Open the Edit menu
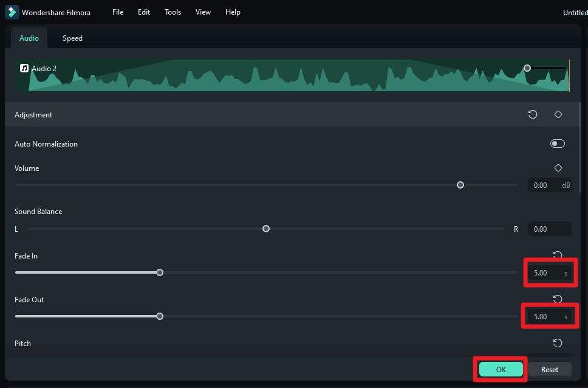 click(x=143, y=12)
